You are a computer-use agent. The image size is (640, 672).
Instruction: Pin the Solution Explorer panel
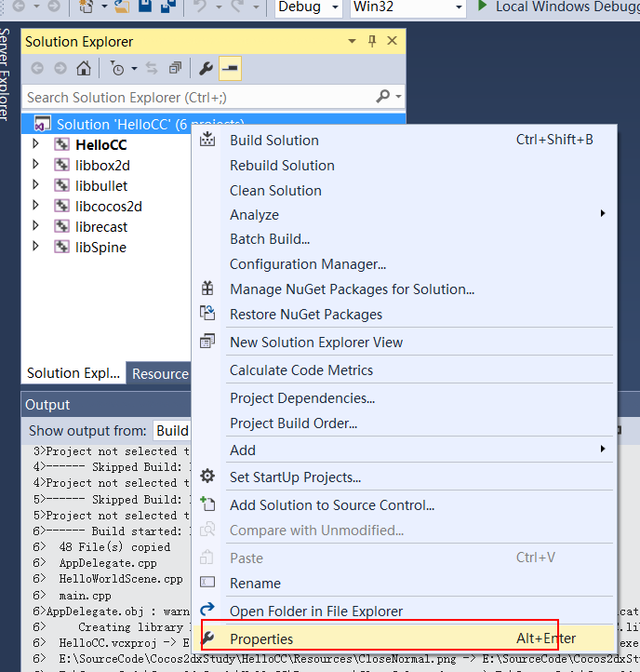point(372,41)
